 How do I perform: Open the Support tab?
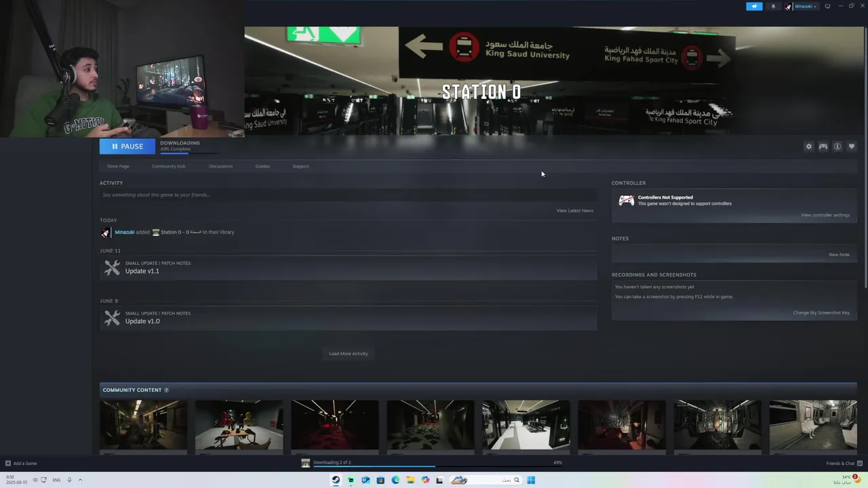click(300, 166)
